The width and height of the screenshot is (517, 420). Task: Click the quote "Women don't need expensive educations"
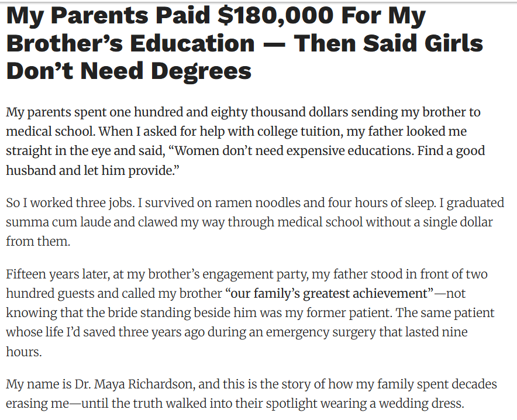click(291, 150)
